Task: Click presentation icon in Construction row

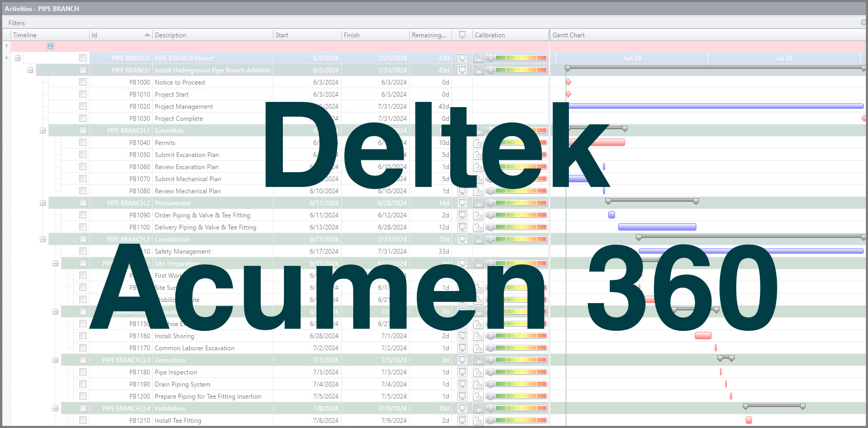Action: [x=462, y=239]
